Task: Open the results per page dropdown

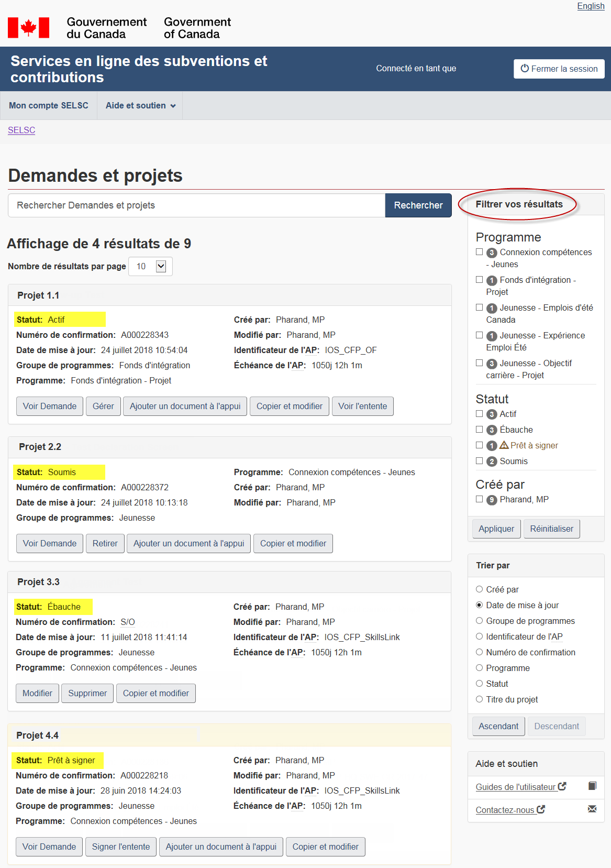Action: click(x=151, y=266)
